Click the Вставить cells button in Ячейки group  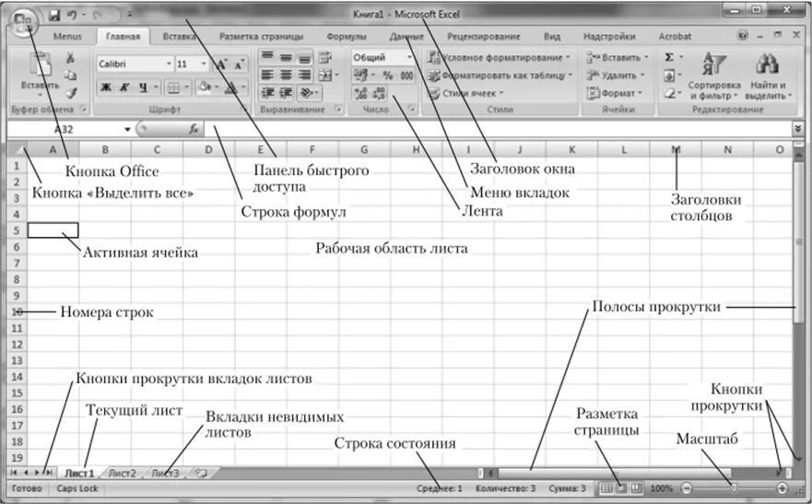coord(618,57)
